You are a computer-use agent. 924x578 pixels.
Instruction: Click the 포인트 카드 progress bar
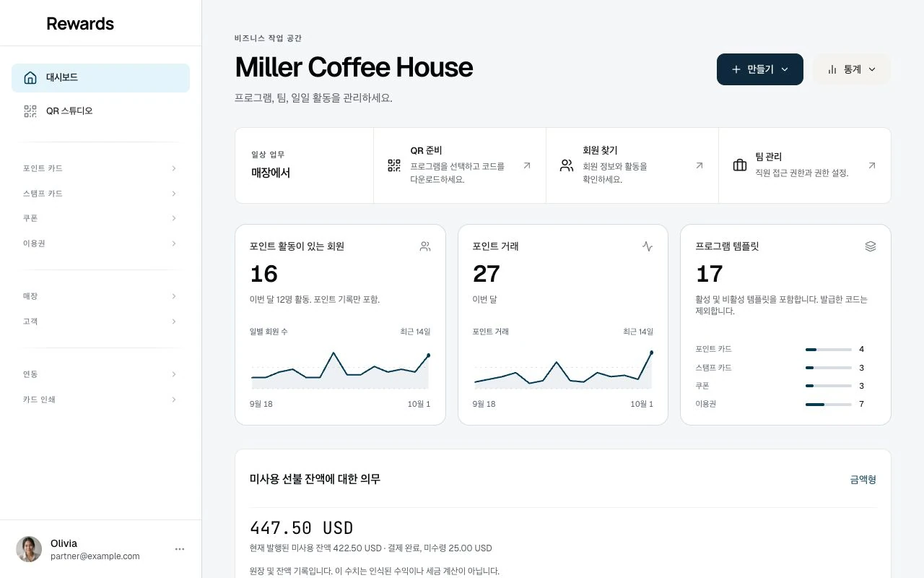click(829, 350)
